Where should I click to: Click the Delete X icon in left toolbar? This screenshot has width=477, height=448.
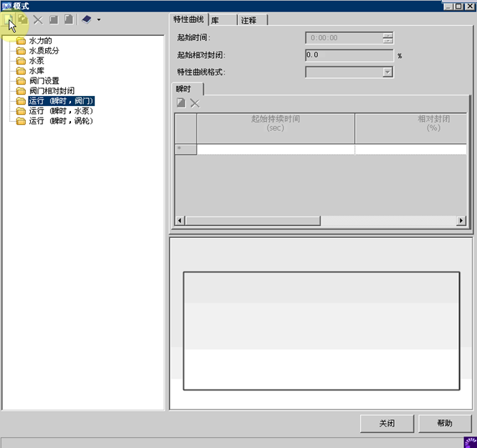[38, 20]
